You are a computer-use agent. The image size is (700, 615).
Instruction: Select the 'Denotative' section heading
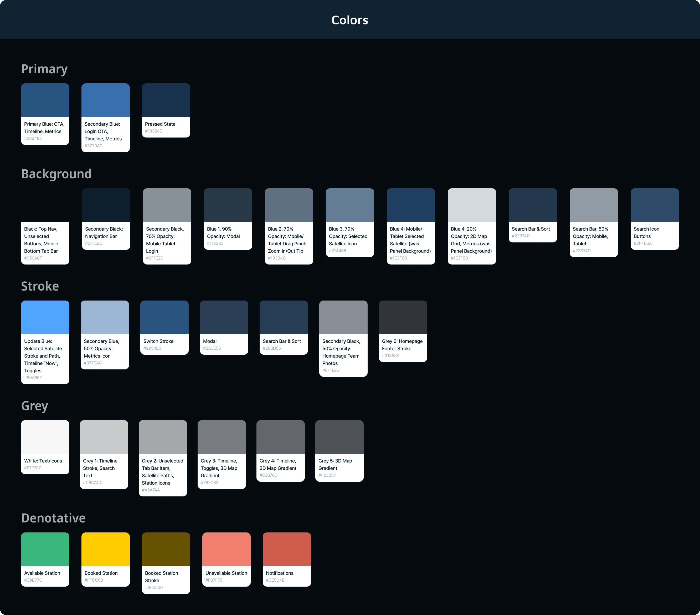pos(53,519)
